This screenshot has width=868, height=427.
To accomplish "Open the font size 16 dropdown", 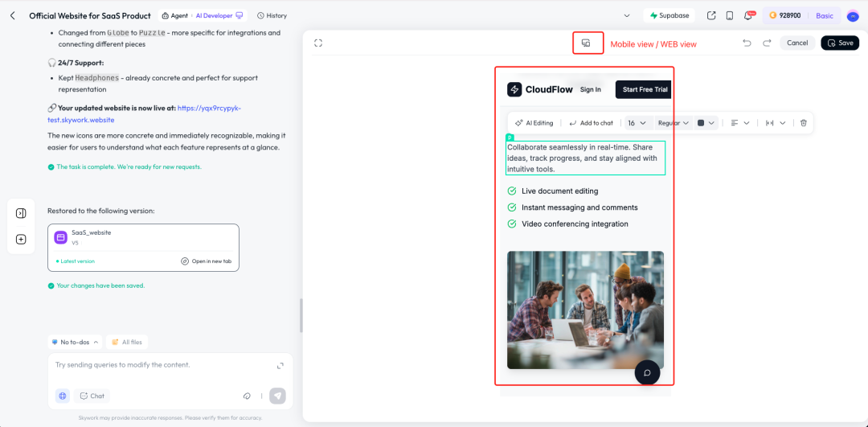I will [x=637, y=123].
